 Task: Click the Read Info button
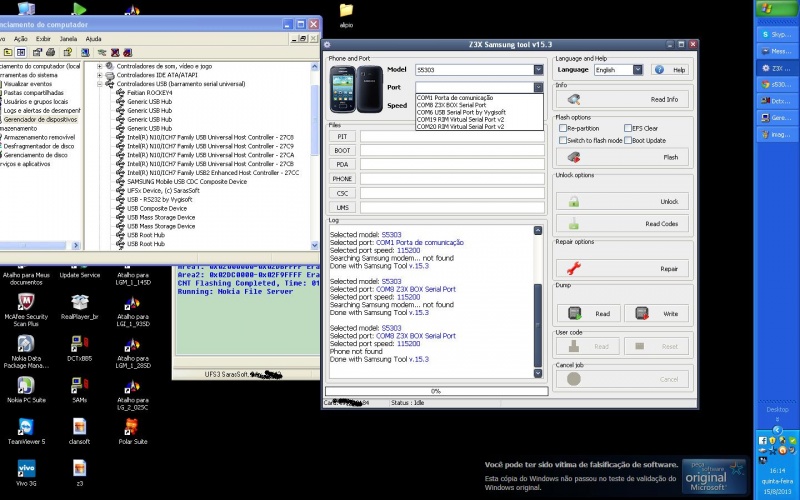pyautogui.click(x=622, y=99)
